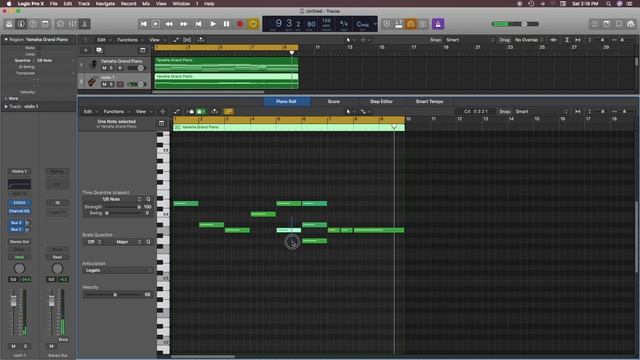Image resolution: width=640 pixels, height=360 pixels.
Task: Click the Pause button
Action: 227,24
